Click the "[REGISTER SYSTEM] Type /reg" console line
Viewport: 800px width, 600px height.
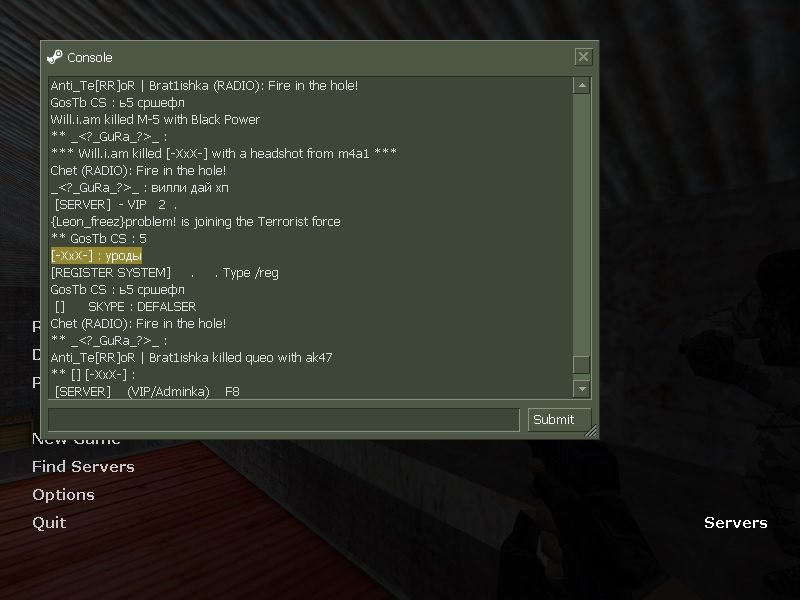[165, 273]
